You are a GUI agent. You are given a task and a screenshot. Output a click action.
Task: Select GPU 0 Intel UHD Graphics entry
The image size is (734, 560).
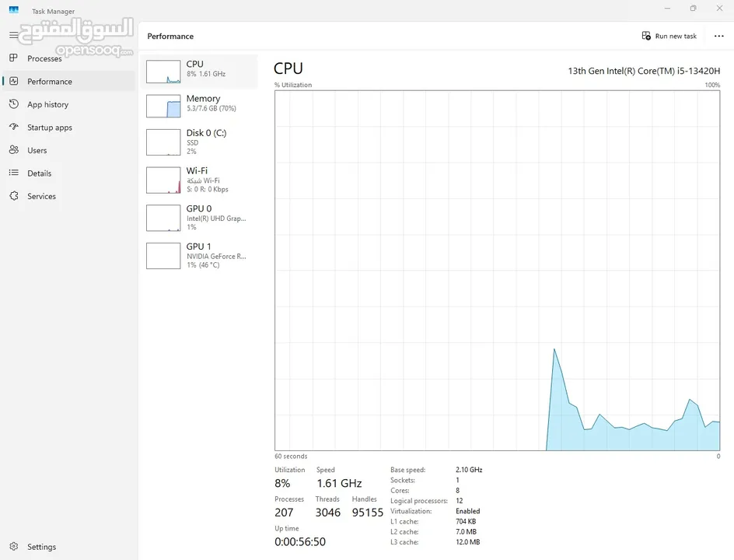coord(199,219)
